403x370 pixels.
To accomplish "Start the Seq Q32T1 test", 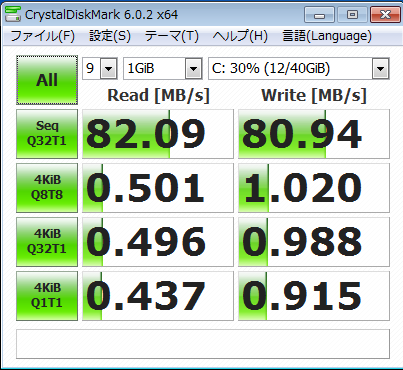I will [47, 134].
